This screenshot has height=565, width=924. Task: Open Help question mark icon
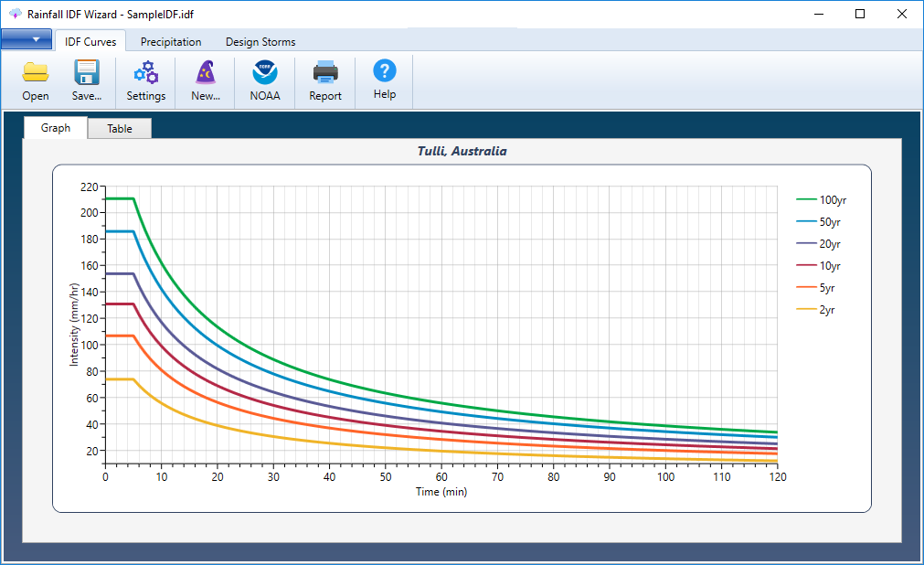(384, 70)
